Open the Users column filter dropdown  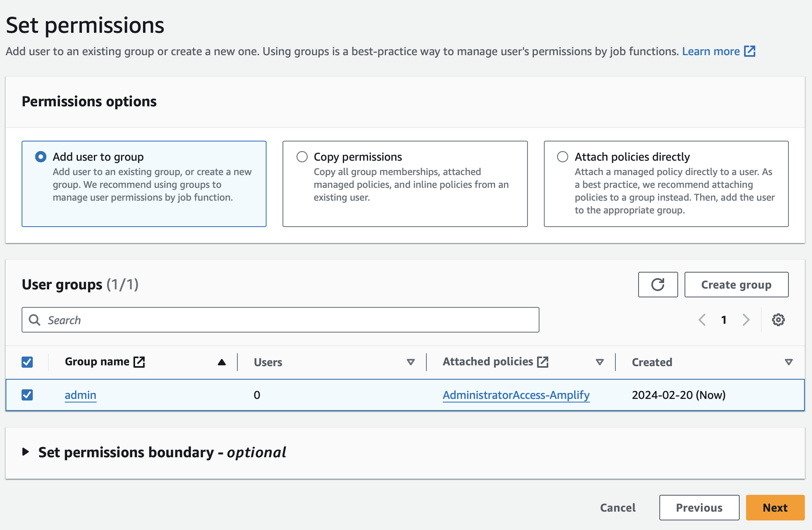[x=410, y=362]
